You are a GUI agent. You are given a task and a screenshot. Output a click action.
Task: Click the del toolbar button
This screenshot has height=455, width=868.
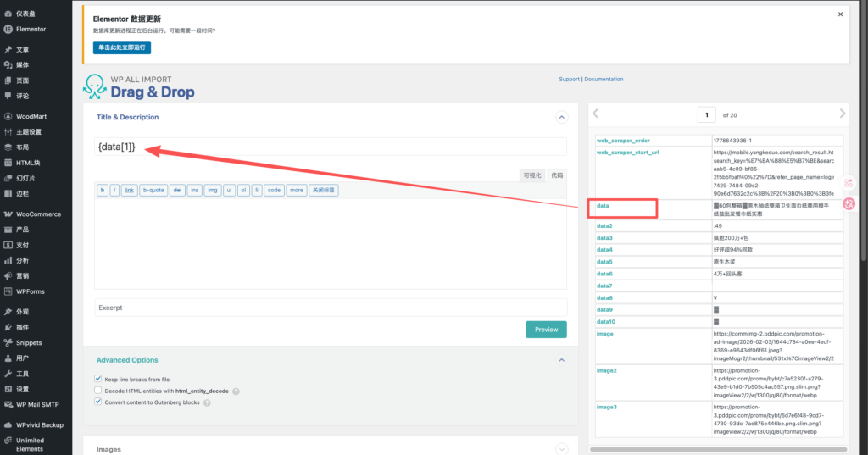click(177, 191)
